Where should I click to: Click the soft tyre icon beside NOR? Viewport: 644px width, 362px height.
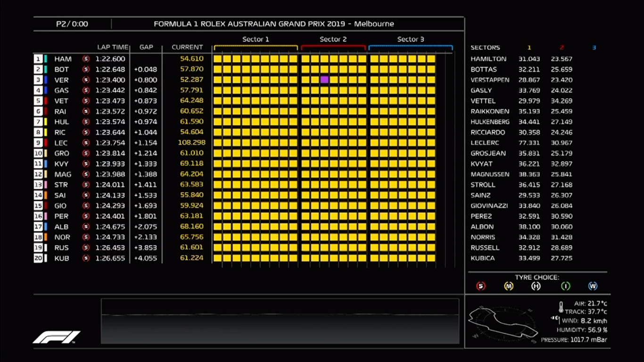tap(86, 237)
